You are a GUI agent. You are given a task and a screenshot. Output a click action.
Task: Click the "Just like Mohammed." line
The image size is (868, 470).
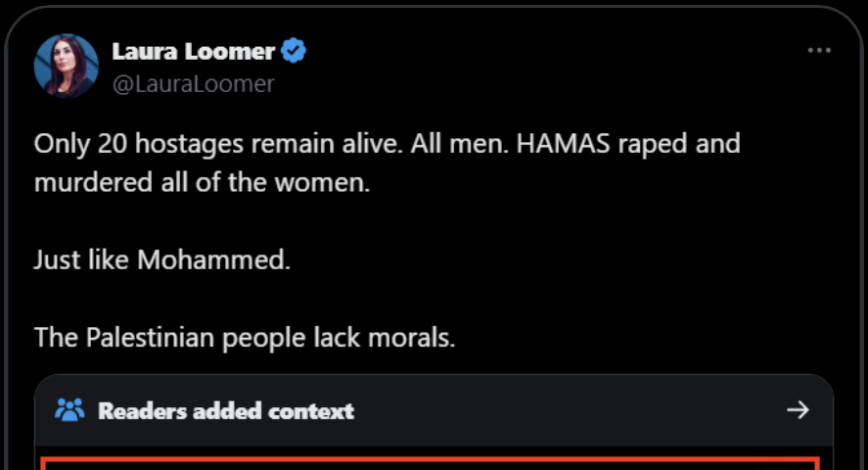point(162,260)
